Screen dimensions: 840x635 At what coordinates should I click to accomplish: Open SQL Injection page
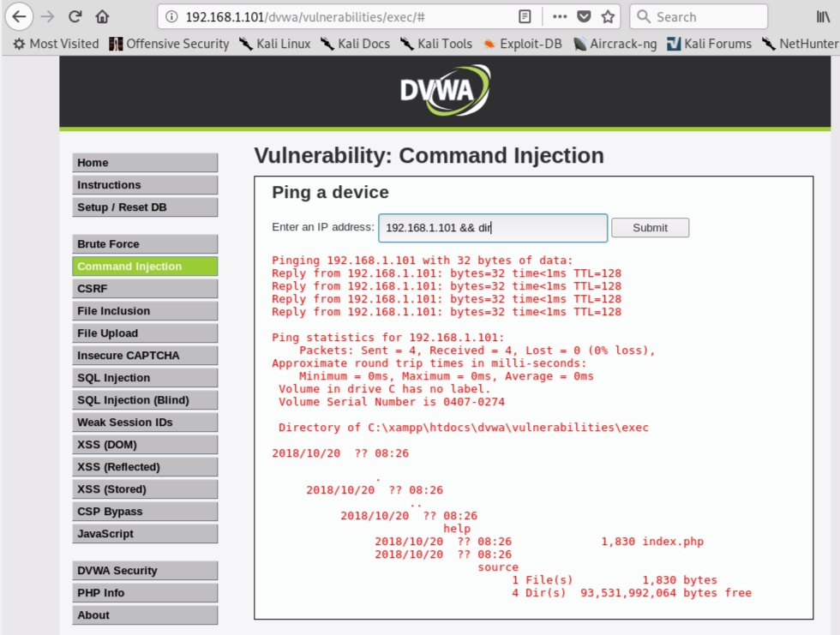(x=145, y=378)
